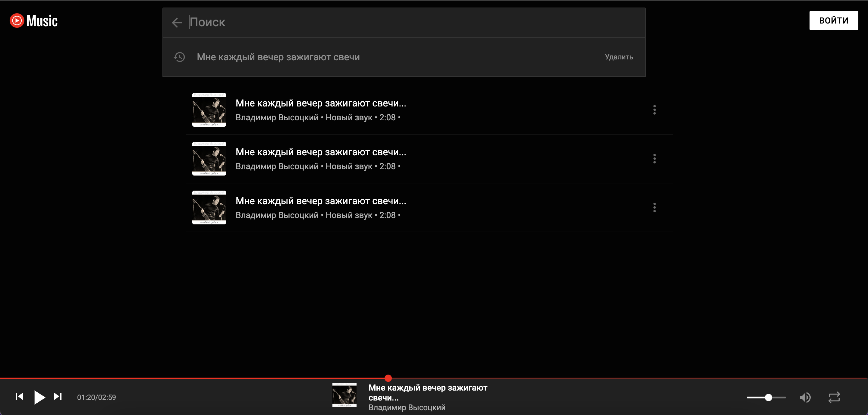The image size is (868, 415).
Task: Open the first search result song title
Action: (x=320, y=103)
